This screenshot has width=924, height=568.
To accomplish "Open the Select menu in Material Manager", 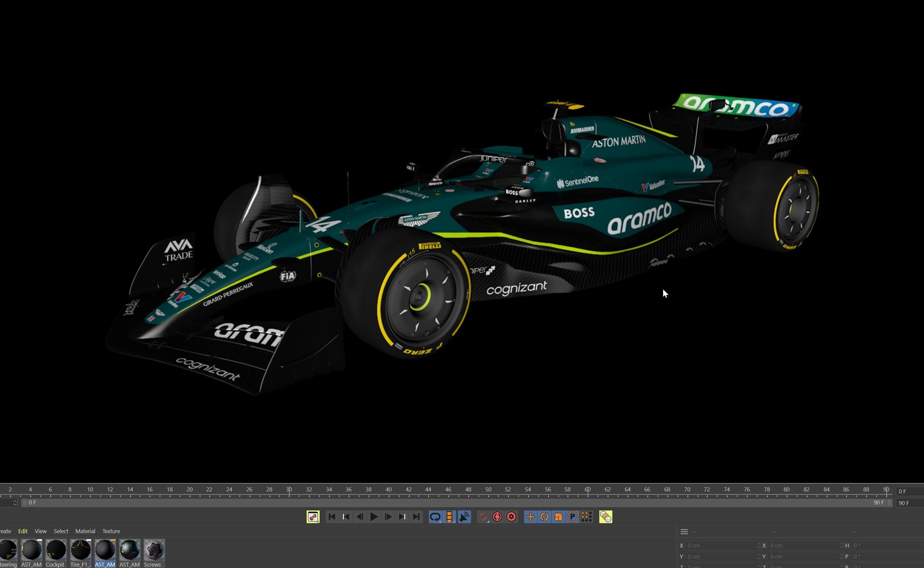I will pyautogui.click(x=61, y=531).
